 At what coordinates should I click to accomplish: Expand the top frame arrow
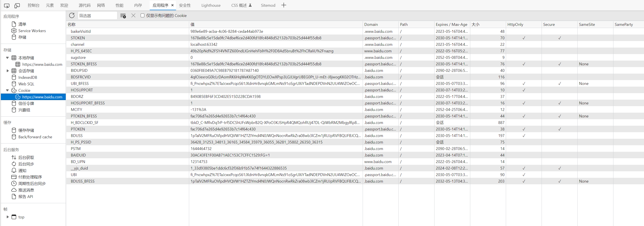pos(8,217)
